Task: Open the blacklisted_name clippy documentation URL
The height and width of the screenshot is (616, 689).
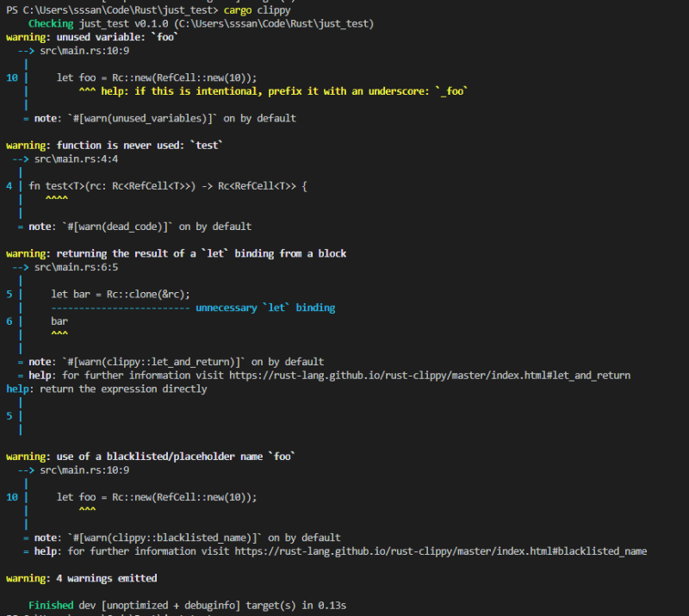Action: point(440,551)
